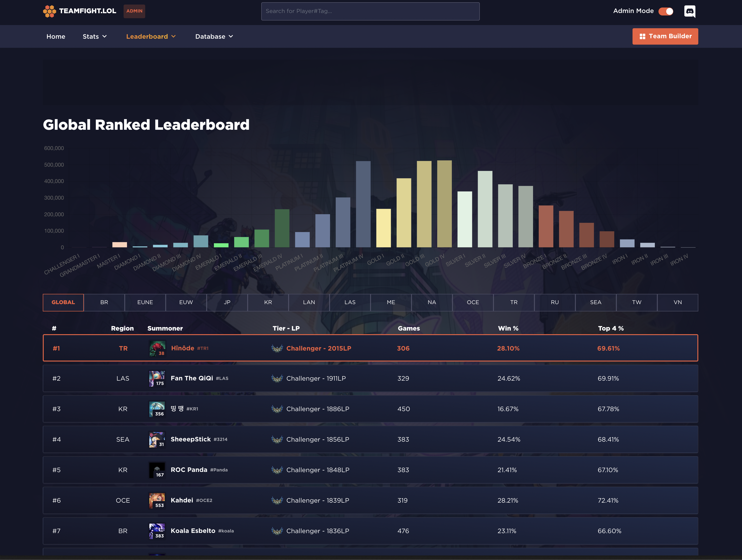Go to the Home page

pyautogui.click(x=56, y=36)
